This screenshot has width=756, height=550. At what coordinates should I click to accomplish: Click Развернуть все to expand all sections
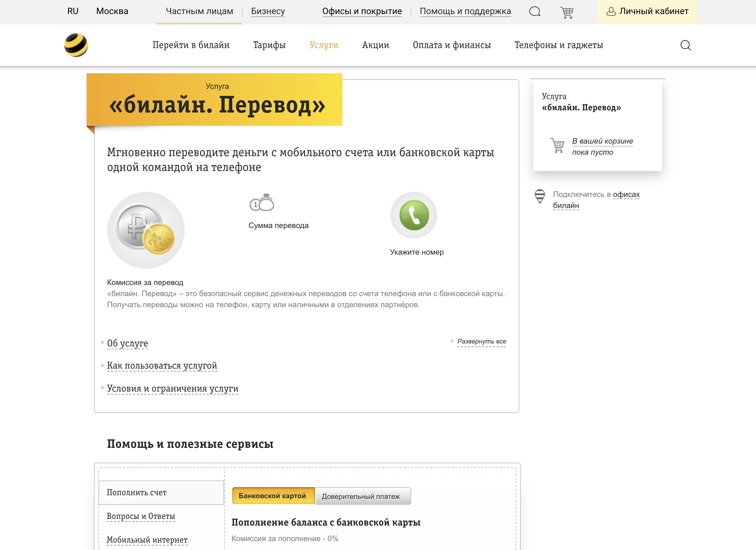point(481,341)
